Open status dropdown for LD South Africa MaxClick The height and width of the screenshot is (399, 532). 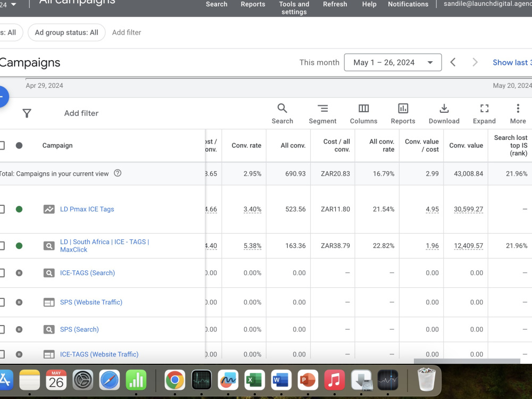point(19,246)
